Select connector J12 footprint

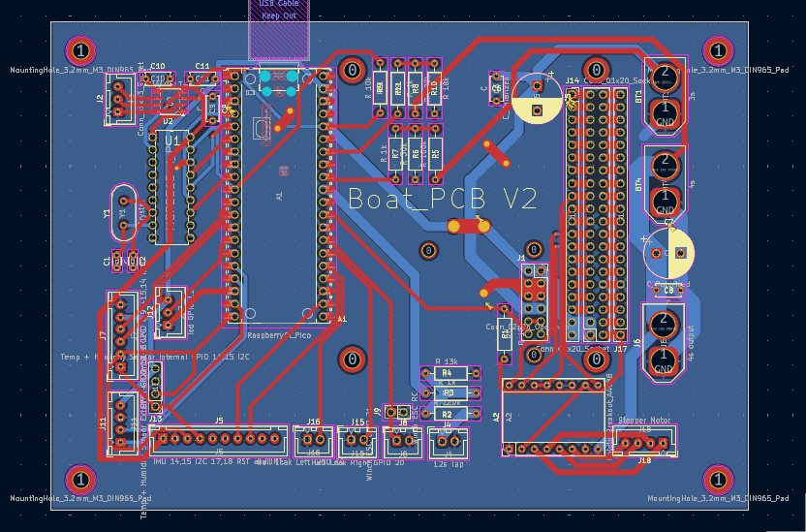pyautogui.click(x=170, y=313)
